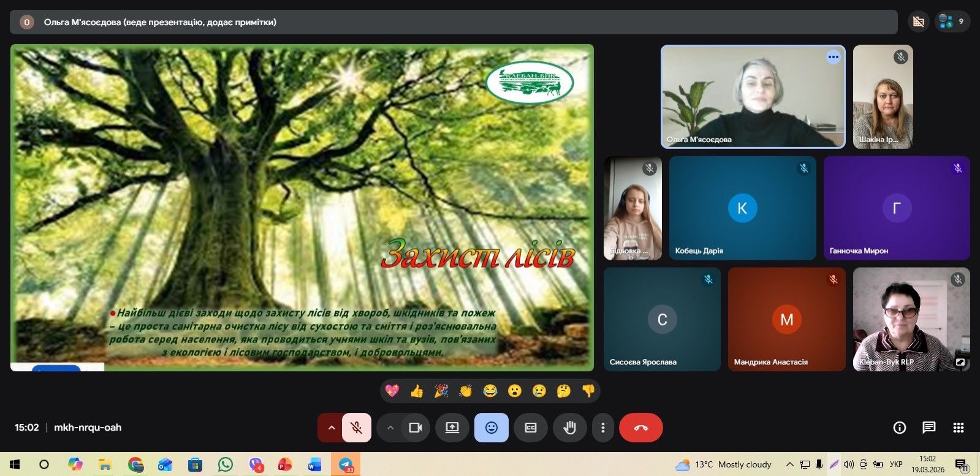Open the meeting details info icon

900,428
